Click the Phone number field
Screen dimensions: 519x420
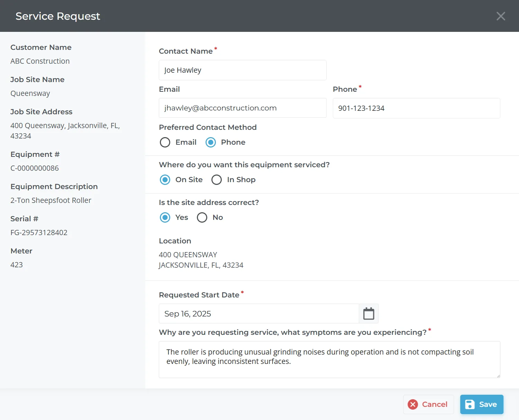416,108
